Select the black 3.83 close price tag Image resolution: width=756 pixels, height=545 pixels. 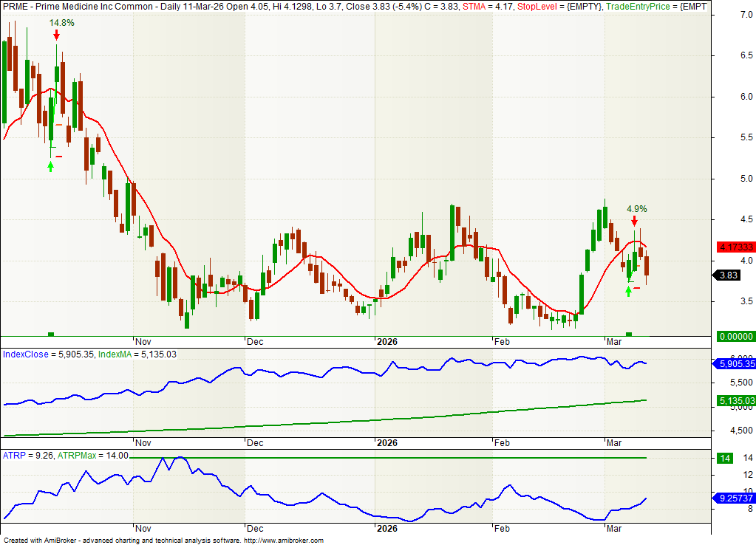click(x=729, y=275)
